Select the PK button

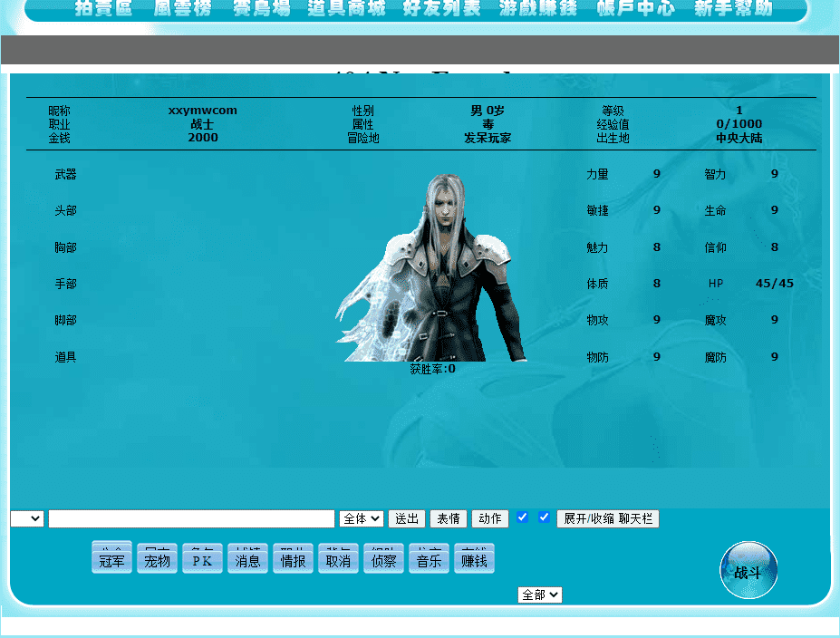point(202,560)
